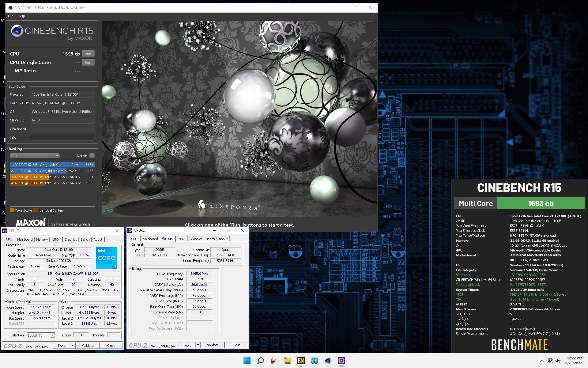Screen dimensions: 588x368
Task: Click the Your Score orange legend swatch
Action: (x=12, y=210)
